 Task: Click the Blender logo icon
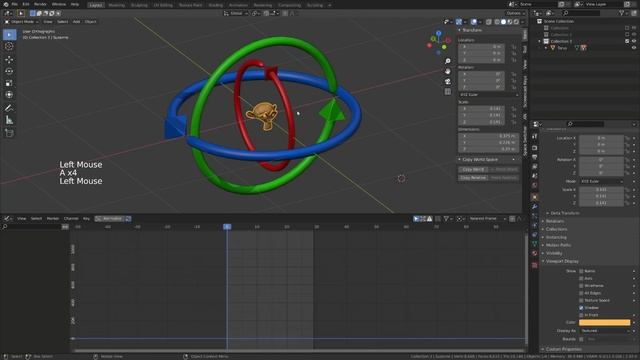5,4
